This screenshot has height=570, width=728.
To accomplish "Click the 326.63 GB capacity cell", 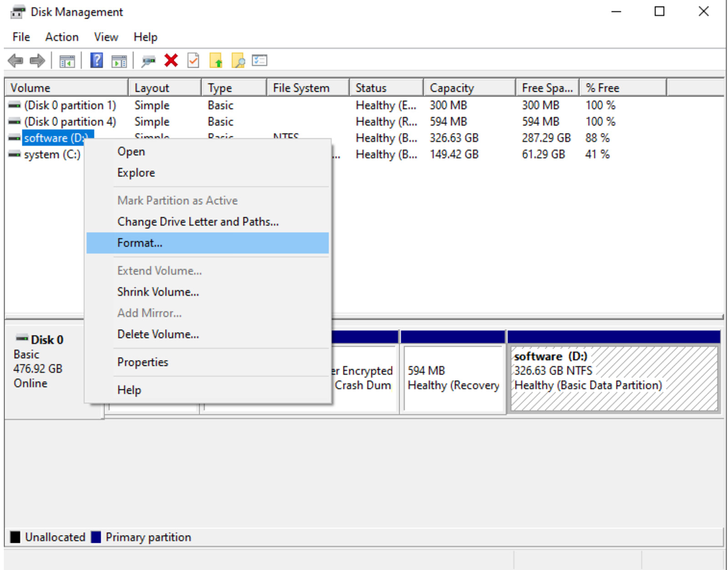I will pyautogui.click(x=454, y=138).
